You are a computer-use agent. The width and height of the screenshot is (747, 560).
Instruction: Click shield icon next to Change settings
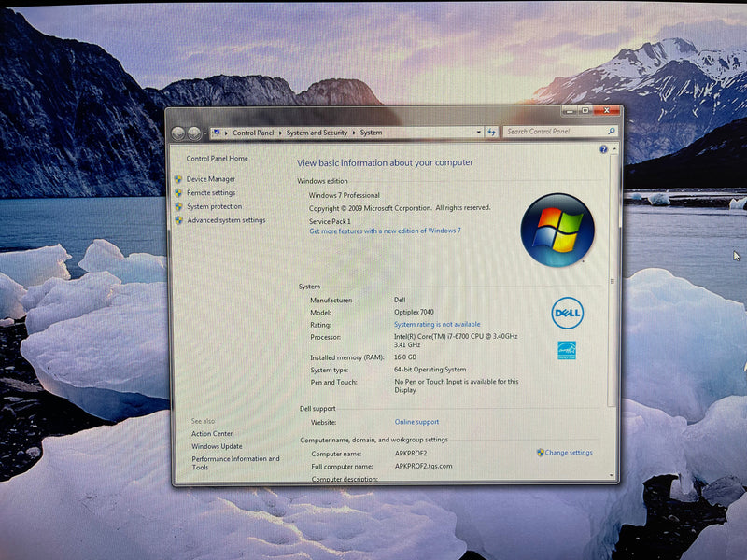tap(540, 453)
